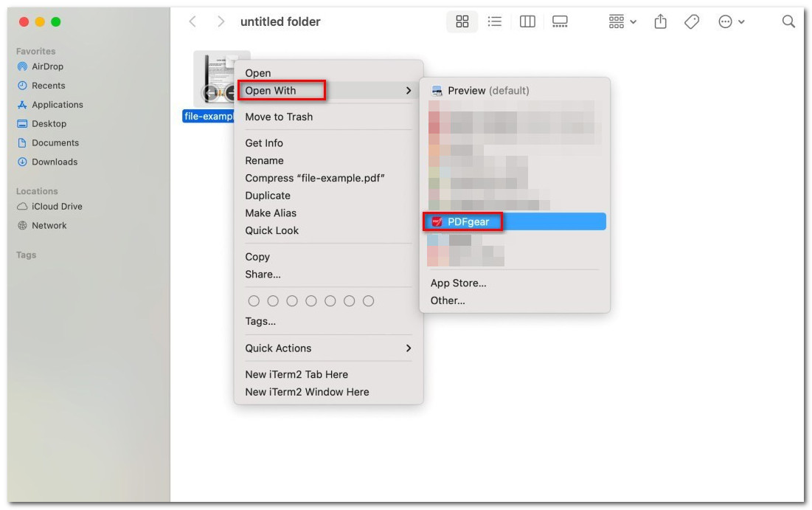Select Move to Trash in context menu
This screenshot has height=510, width=812.
(279, 117)
